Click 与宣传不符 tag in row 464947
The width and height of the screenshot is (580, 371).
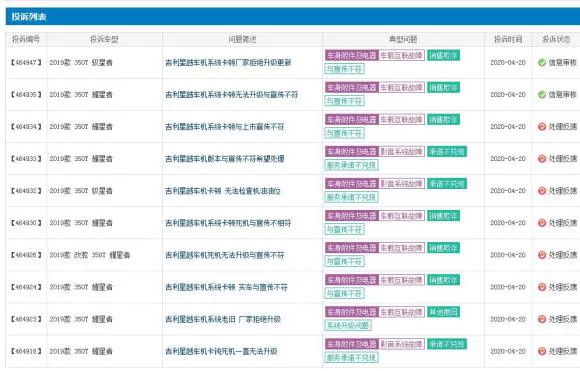[344, 69]
